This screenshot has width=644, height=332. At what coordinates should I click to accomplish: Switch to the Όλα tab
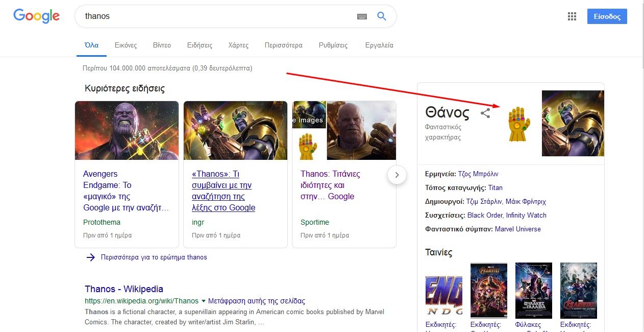click(x=91, y=45)
